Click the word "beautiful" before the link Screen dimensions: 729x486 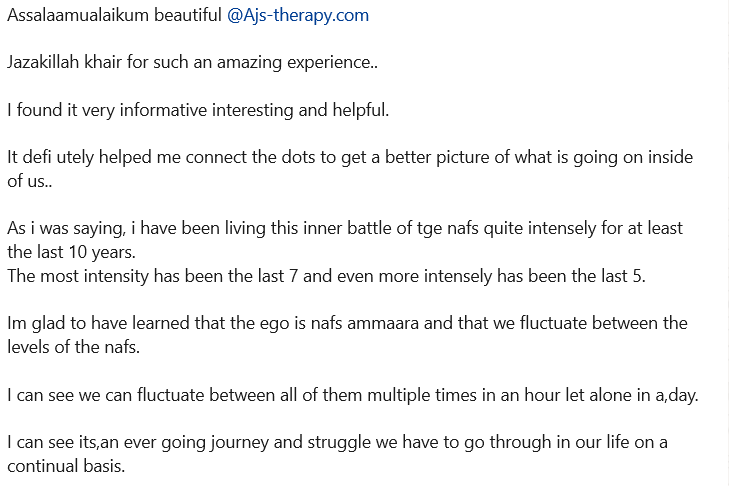click(188, 15)
